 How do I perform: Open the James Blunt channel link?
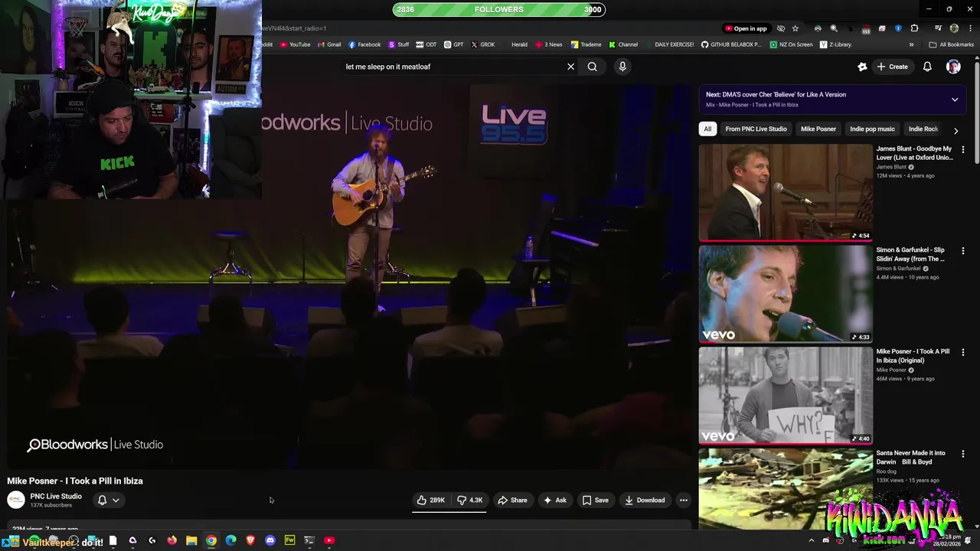coord(891,167)
